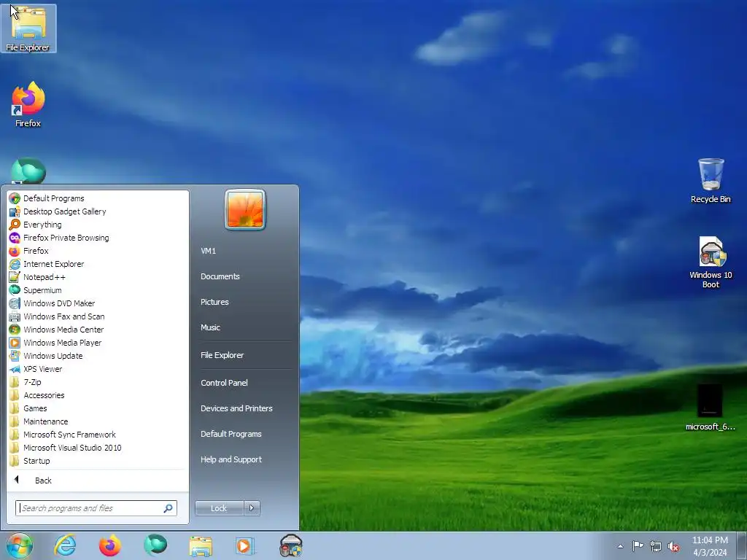Expand the Startup folder
The height and width of the screenshot is (560, 747).
pyautogui.click(x=98, y=461)
